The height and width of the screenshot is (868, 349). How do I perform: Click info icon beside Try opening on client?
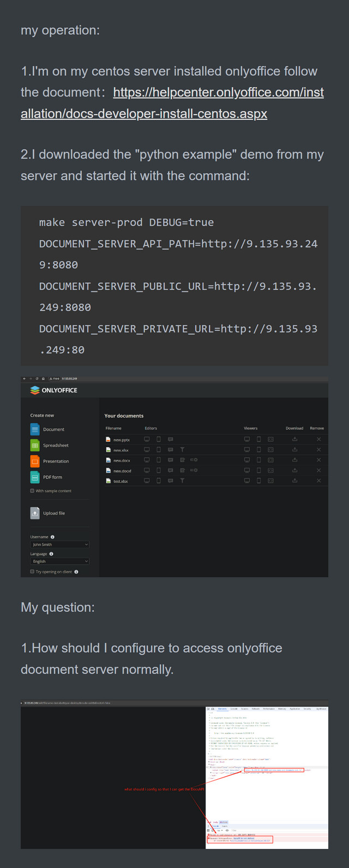point(76,572)
